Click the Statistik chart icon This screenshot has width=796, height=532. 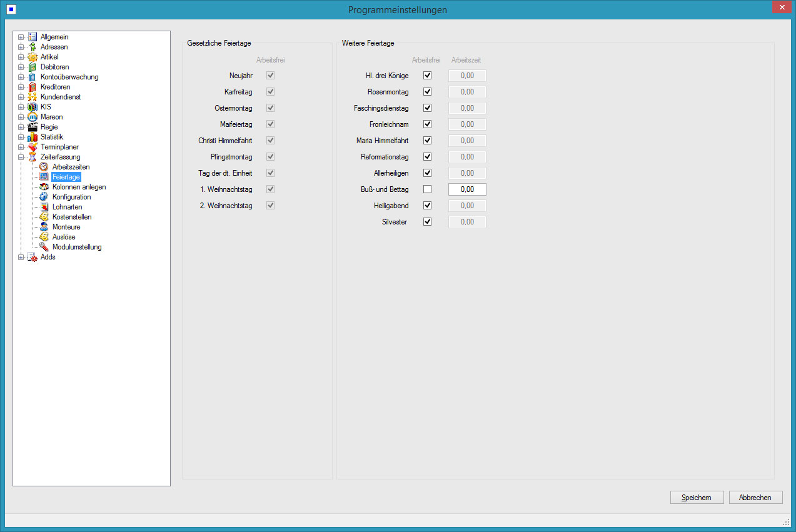point(33,137)
